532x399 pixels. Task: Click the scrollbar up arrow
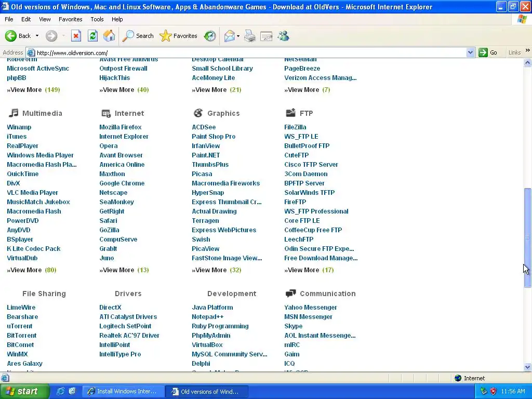point(527,63)
